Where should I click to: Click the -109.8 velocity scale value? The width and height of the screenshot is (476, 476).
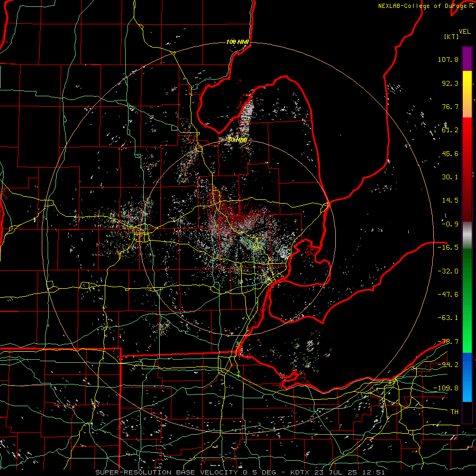[x=446, y=388]
